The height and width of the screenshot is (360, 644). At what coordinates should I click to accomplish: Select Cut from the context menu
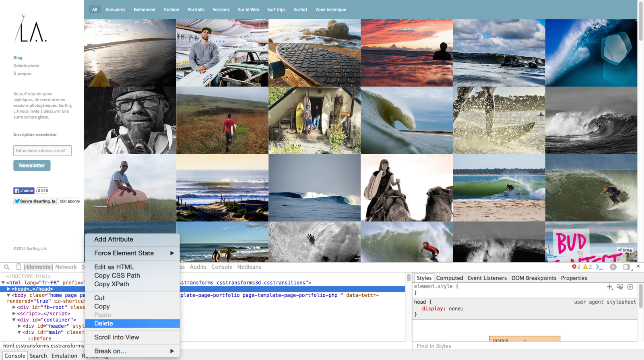point(132,298)
